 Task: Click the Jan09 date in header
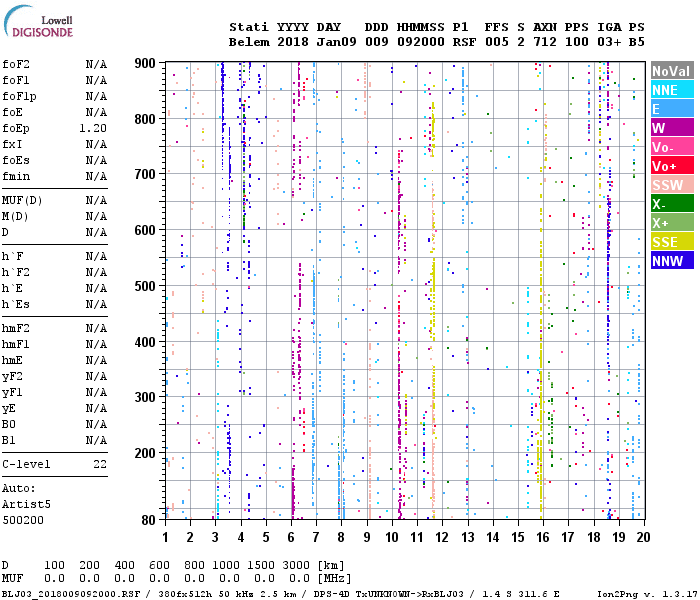(x=337, y=42)
